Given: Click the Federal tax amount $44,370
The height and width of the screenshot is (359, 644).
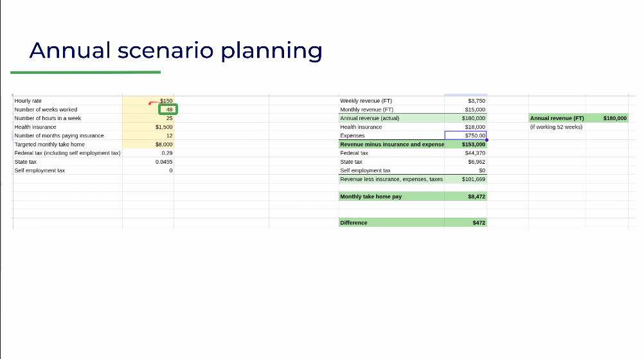Looking at the screenshot, I should click(x=465, y=153).
